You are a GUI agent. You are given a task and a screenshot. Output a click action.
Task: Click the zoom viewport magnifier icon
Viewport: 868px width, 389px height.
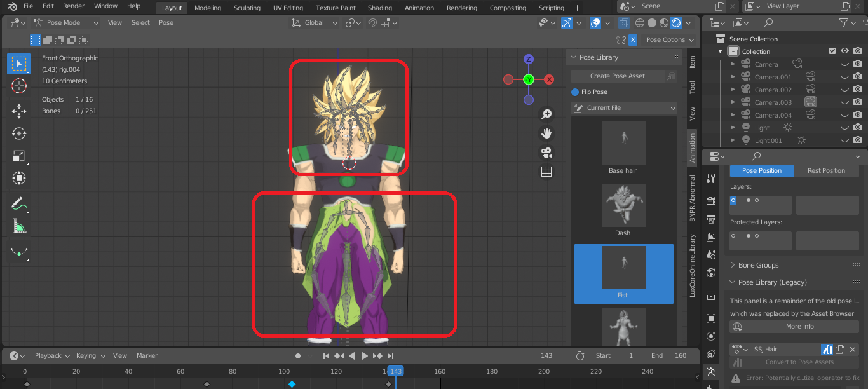[546, 114]
